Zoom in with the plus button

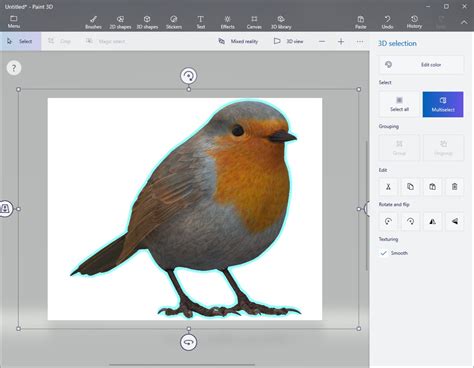pyautogui.click(x=341, y=42)
